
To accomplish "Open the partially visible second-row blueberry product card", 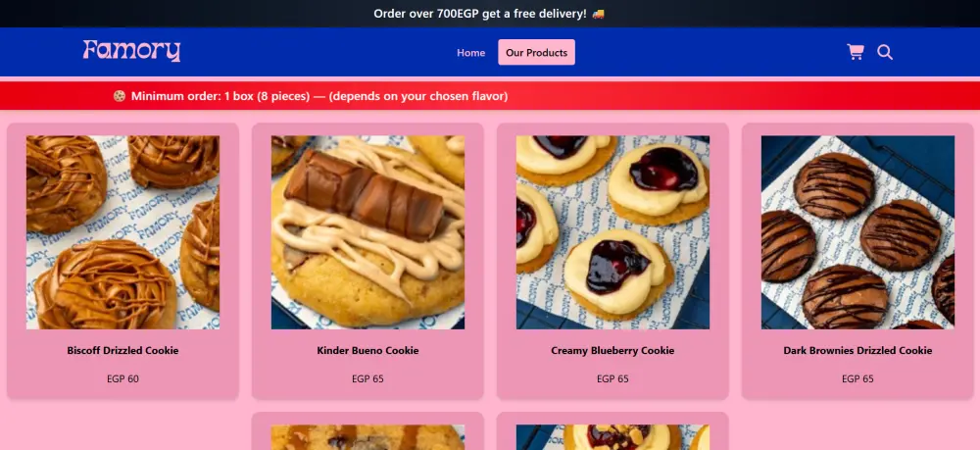I will pyautogui.click(x=612, y=431).
